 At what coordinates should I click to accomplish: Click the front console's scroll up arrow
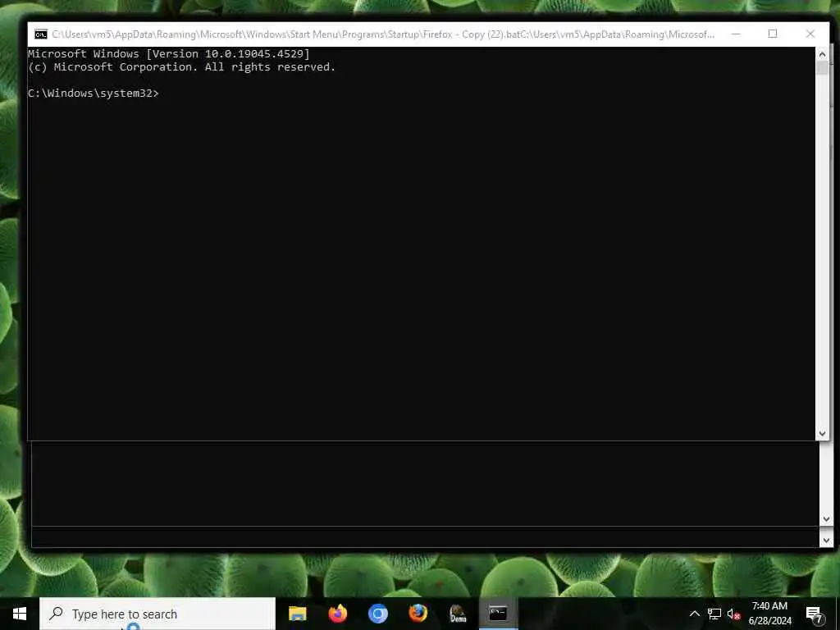point(822,54)
